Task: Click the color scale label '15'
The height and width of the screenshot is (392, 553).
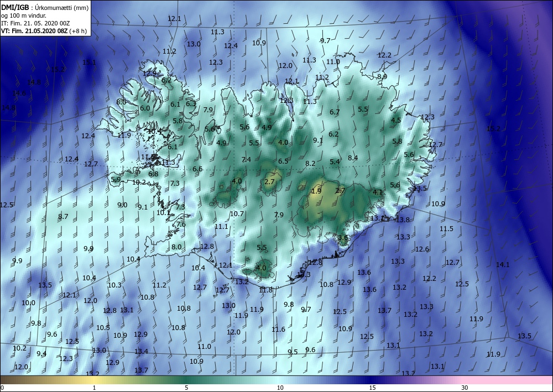Action: 372,388
